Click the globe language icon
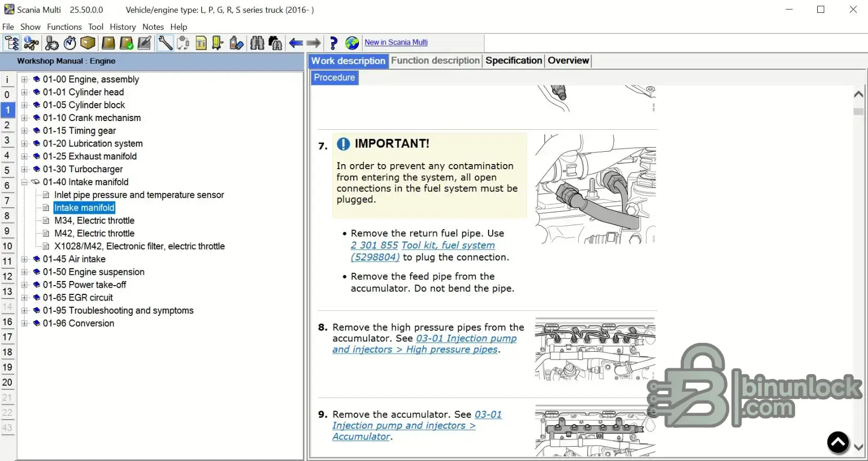This screenshot has height=461, width=868. click(352, 43)
